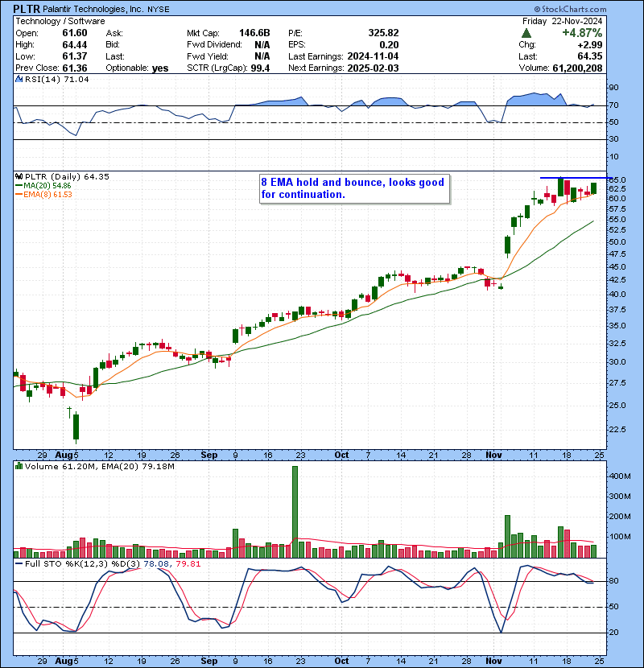The width and height of the screenshot is (644, 668).
Task: Click the Optionable yes value
Action: 160,68
